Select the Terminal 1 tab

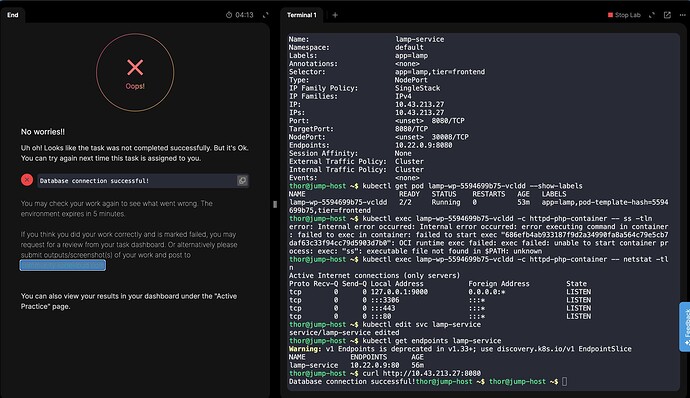pyautogui.click(x=302, y=15)
